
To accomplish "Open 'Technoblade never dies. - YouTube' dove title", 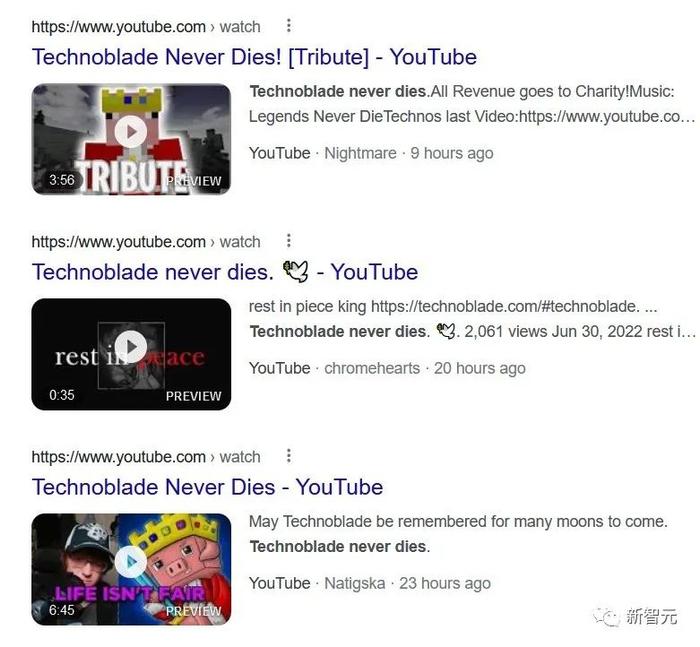I will [225, 272].
